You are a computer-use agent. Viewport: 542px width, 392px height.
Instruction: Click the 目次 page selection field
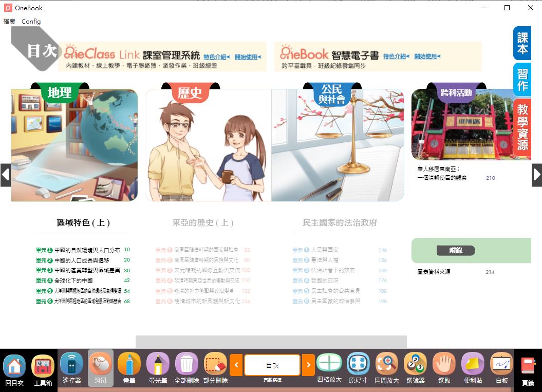pyautogui.click(x=272, y=365)
